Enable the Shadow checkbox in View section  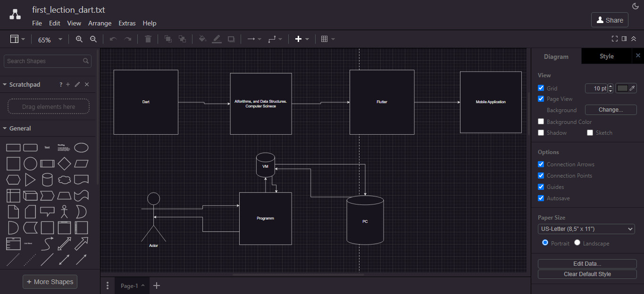[541, 133]
